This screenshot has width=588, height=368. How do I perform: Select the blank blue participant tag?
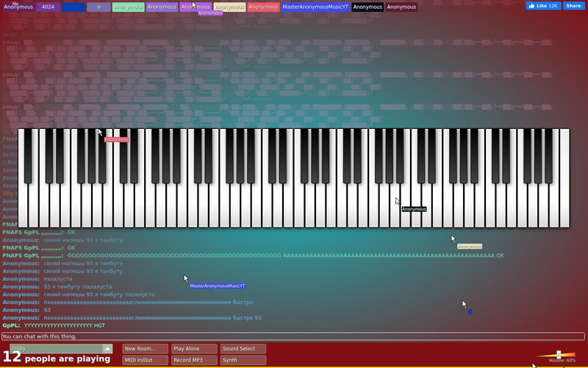(x=73, y=7)
